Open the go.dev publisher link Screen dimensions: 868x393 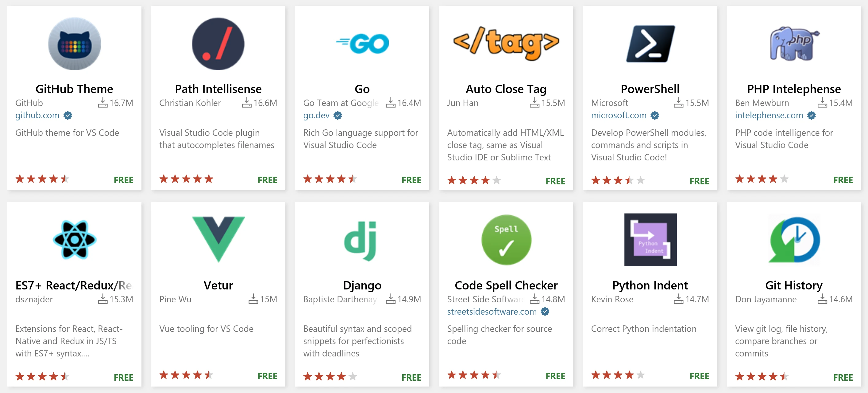(x=316, y=115)
